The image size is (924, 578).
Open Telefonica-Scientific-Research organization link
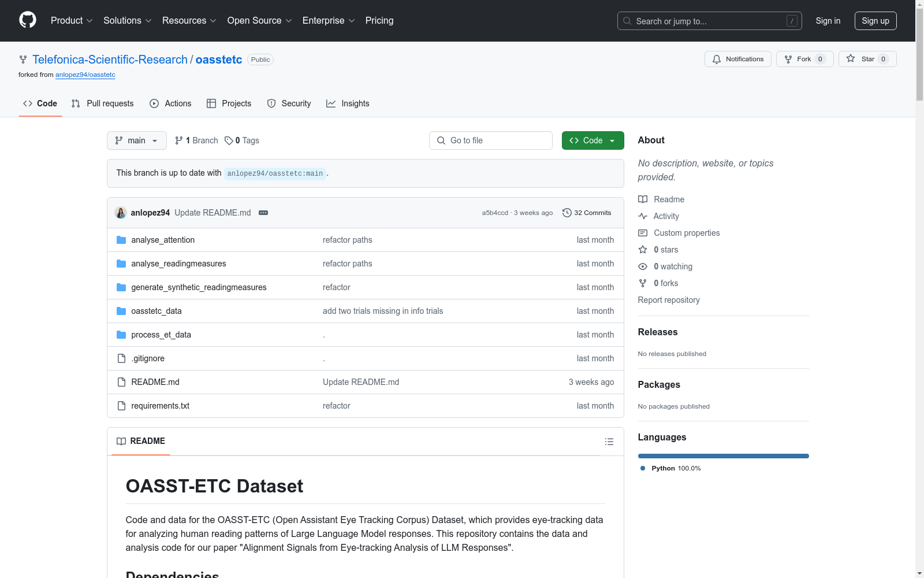click(110, 60)
